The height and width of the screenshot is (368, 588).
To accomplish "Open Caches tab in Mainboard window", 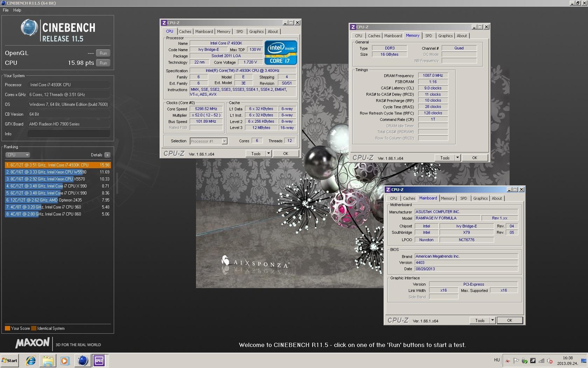I will click(x=409, y=198).
